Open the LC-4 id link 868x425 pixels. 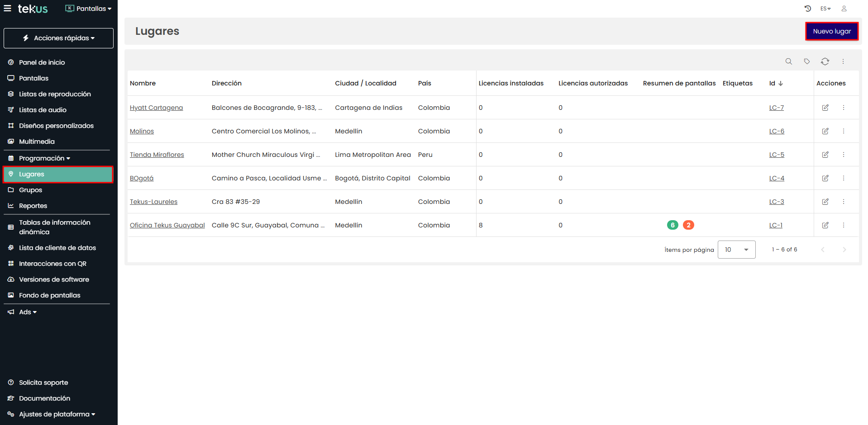click(x=777, y=178)
